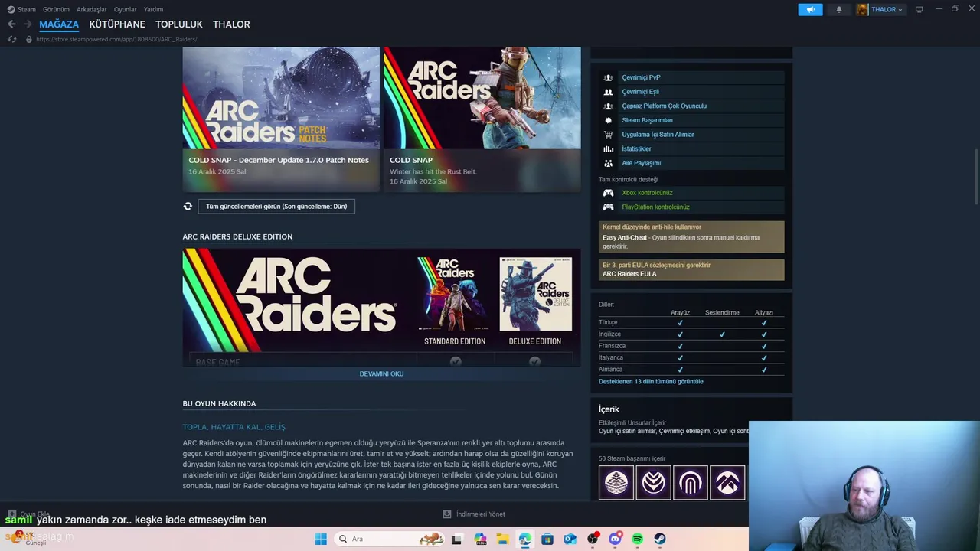Open Steam from the taskbar
This screenshot has height=551, width=980.
(660, 539)
